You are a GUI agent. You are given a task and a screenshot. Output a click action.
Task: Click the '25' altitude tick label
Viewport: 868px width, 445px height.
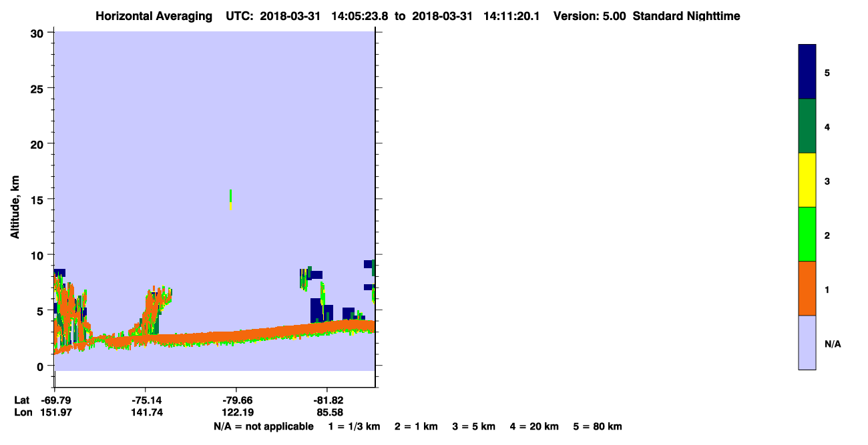pos(38,88)
